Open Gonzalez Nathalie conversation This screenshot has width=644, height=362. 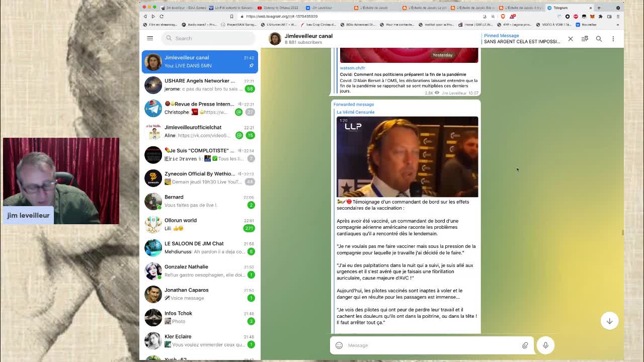tap(200, 270)
